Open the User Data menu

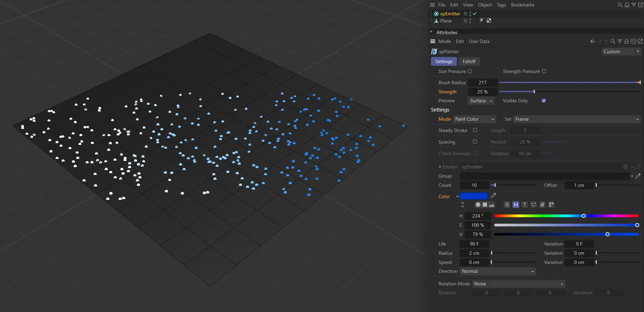pos(479,41)
